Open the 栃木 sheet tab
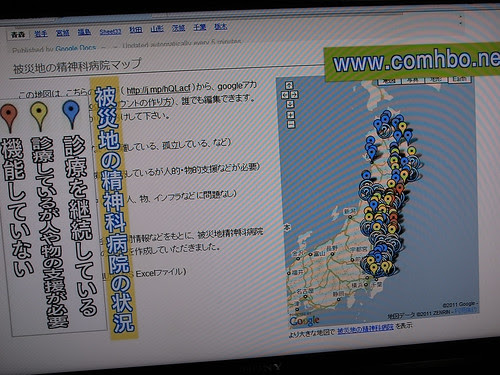Image resolution: width=500 pixels, height=375 pixels. 221,26
